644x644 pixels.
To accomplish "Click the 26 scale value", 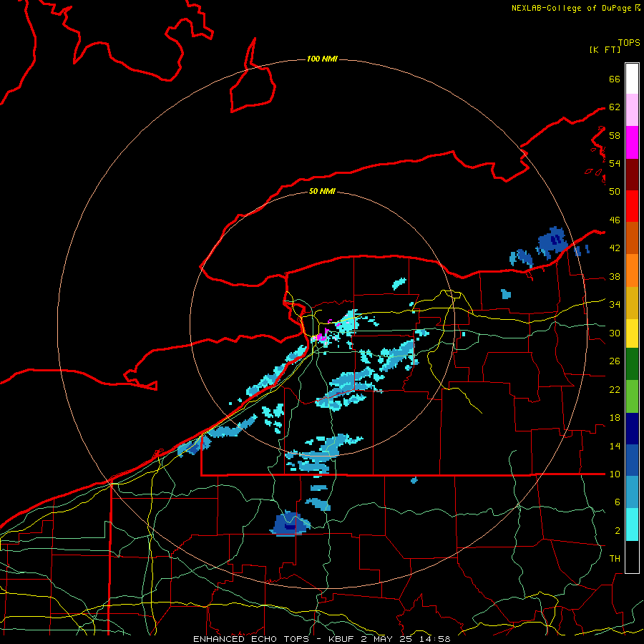I will [x=615, y=361].
